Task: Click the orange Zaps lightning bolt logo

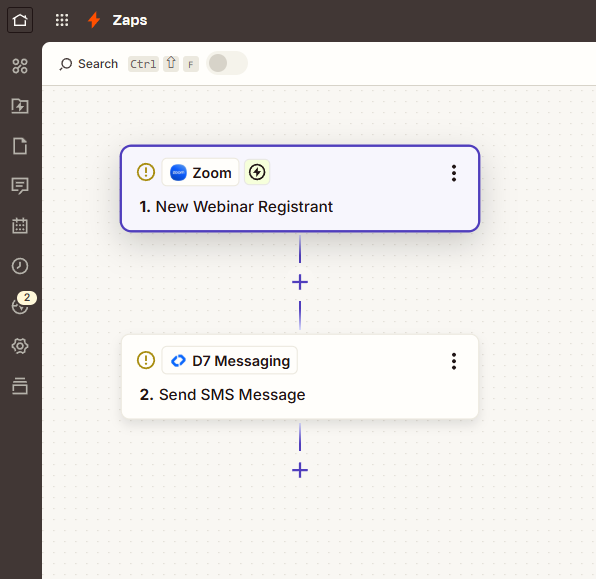Action: click(x=94, y=20)
